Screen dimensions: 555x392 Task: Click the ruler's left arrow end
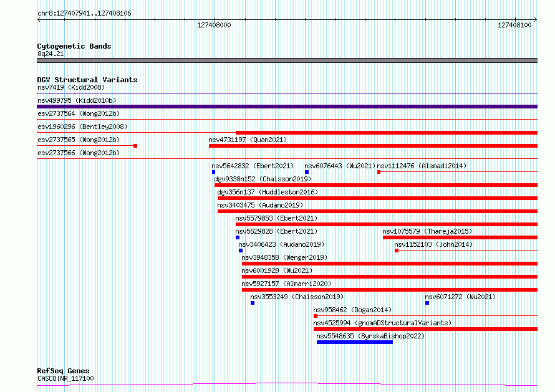(x=39, y=20)
